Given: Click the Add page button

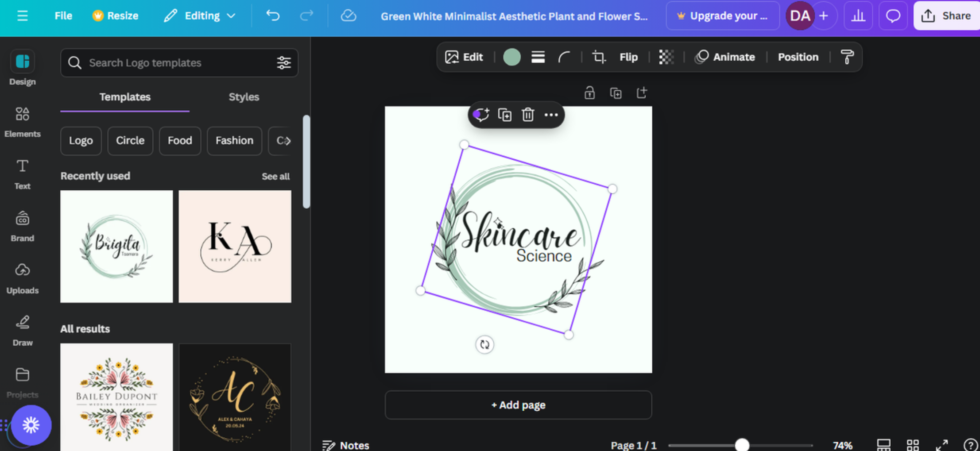Looking at the screenshot, I should (x=518, y=405).
